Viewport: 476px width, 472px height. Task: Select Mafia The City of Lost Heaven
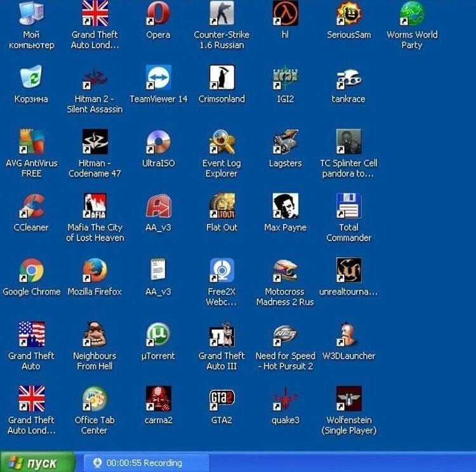coord(95,206)
